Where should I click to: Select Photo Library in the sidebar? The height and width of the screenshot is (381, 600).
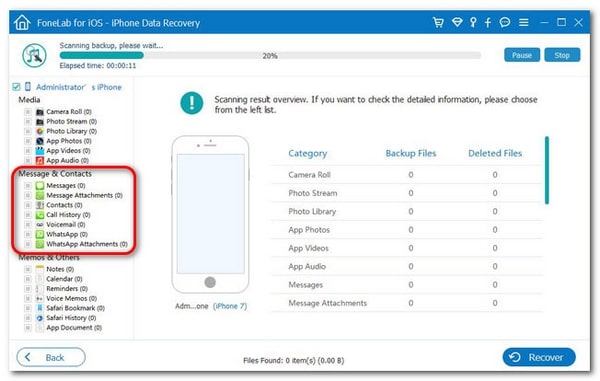click(x=71, y=131)
